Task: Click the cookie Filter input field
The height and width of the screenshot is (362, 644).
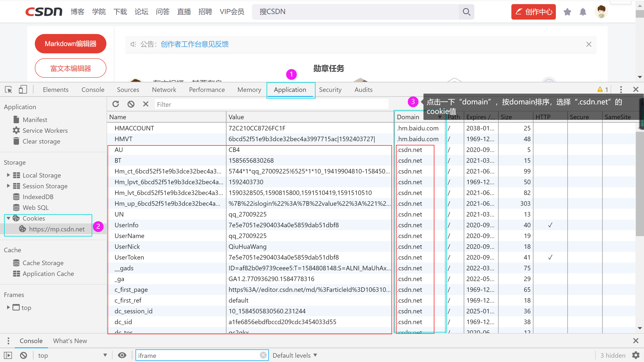Action: (x=271, y=104)
